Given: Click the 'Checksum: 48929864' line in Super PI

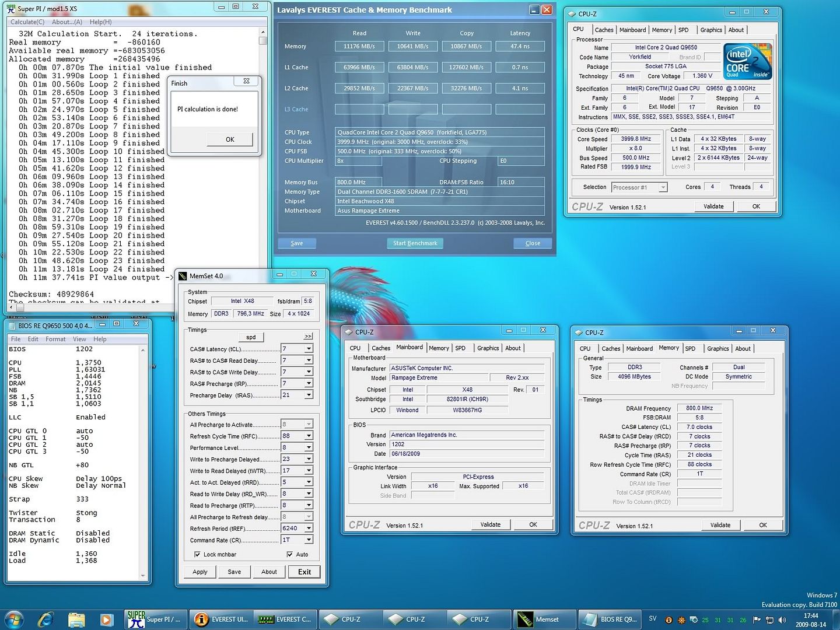Looking at the screenshot, I should (51, 294).
